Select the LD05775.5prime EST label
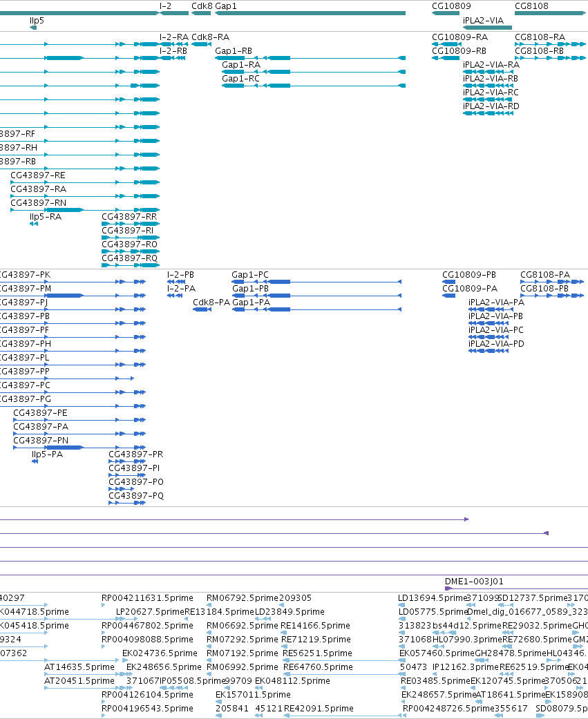 coord(432,612)
